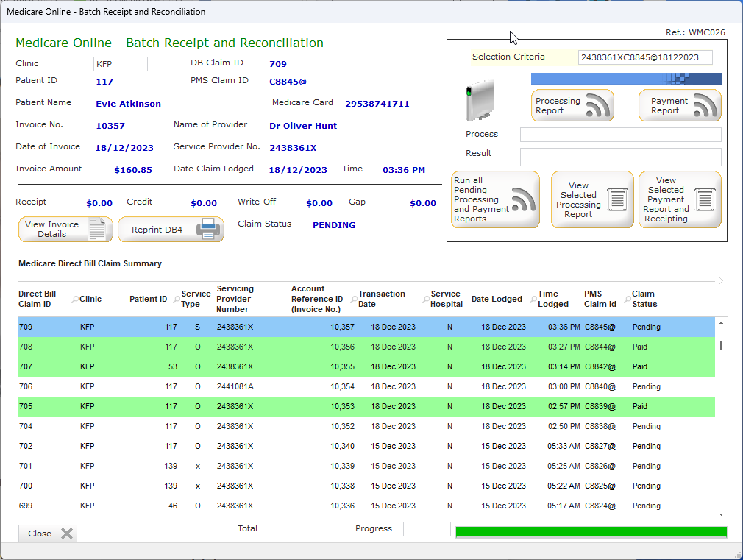Viewport: 743px width, 560px height.
Task: Click the Account Reference ID column header
Action: [x=317, y=300]
